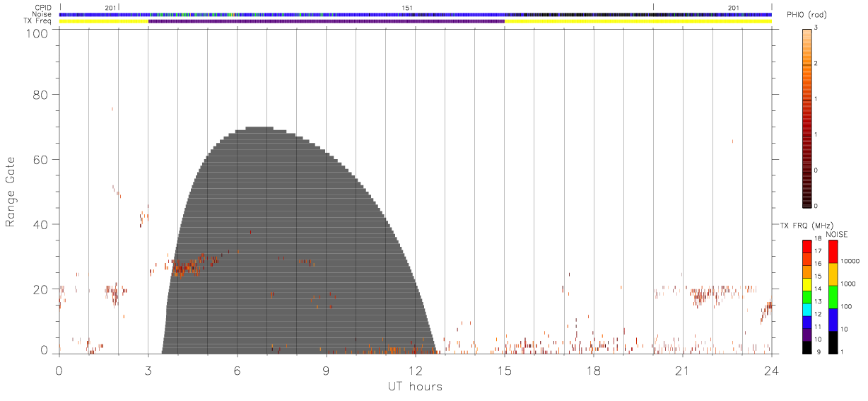
Task: Click the x-axis tick label 12
Action: click(x=415, y=370)
